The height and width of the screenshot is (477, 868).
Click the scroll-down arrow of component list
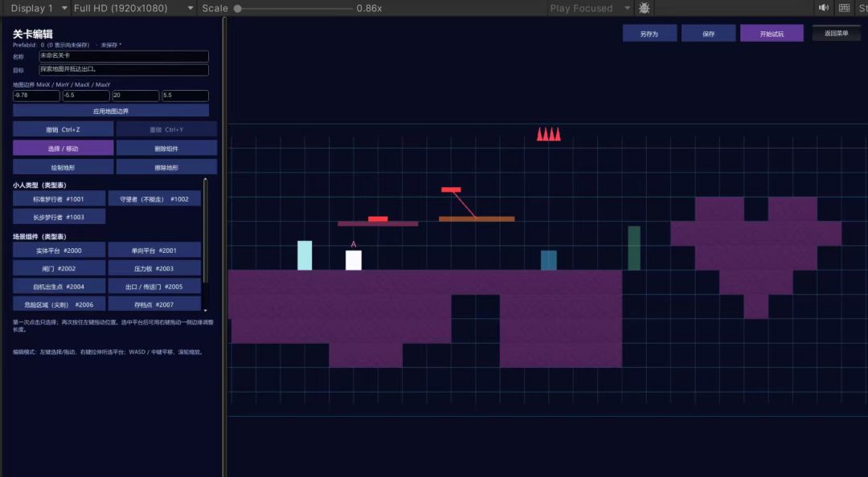click(206, 311)
